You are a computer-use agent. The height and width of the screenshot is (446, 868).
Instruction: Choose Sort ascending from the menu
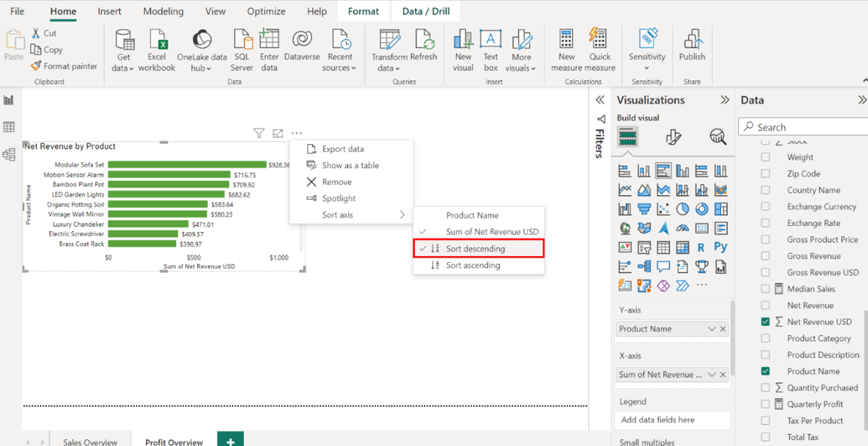(x=473, y=265)
